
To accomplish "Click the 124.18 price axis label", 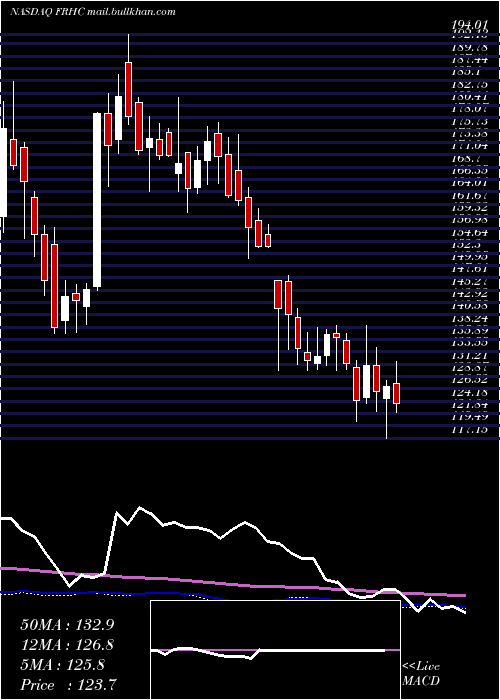I will [x=469, y=393].
